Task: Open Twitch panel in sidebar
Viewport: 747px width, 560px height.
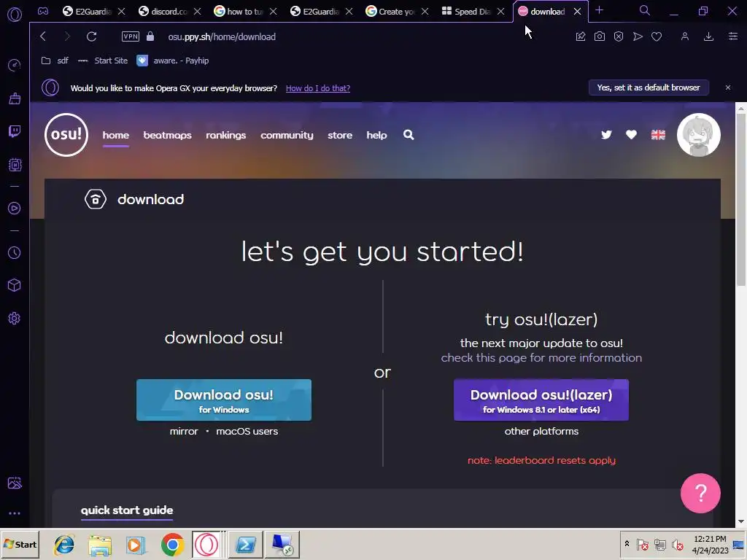Action: coord(15,131)
